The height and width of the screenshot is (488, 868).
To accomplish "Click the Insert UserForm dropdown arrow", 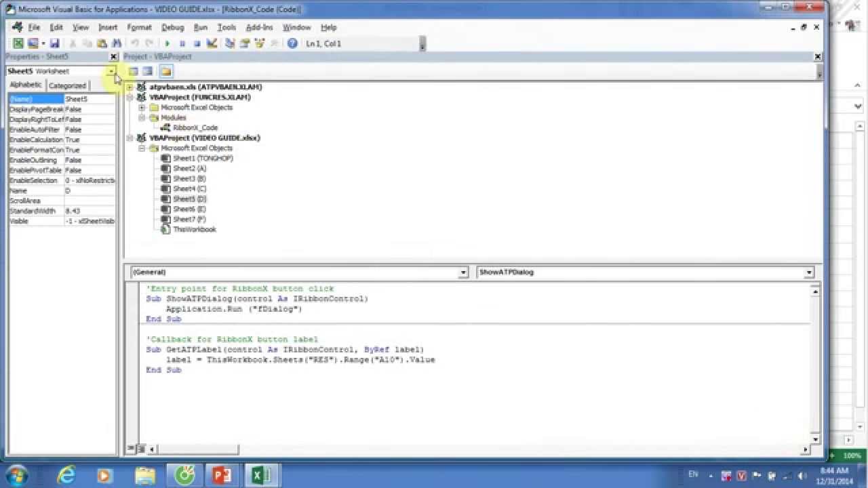I will [x=42, y=43].
